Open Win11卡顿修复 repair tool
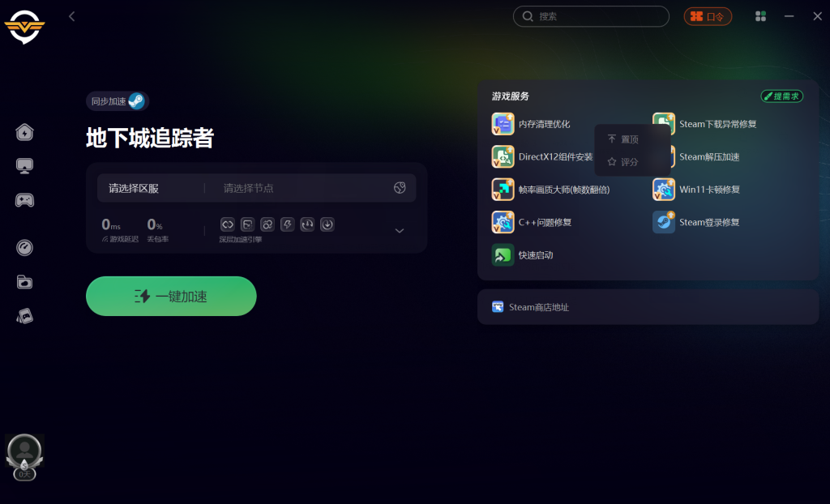Image resolution: width=830 pixels, height=504 pixels. [x=696, y=190]
